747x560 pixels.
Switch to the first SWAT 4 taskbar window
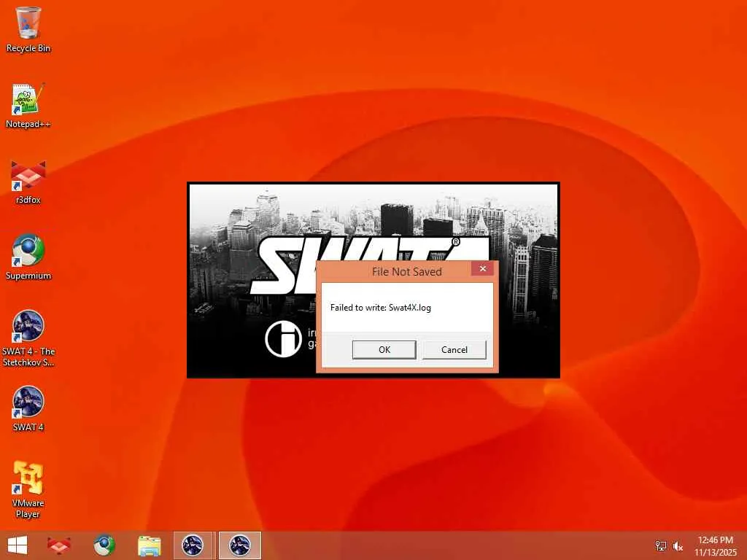click(193, 545)
